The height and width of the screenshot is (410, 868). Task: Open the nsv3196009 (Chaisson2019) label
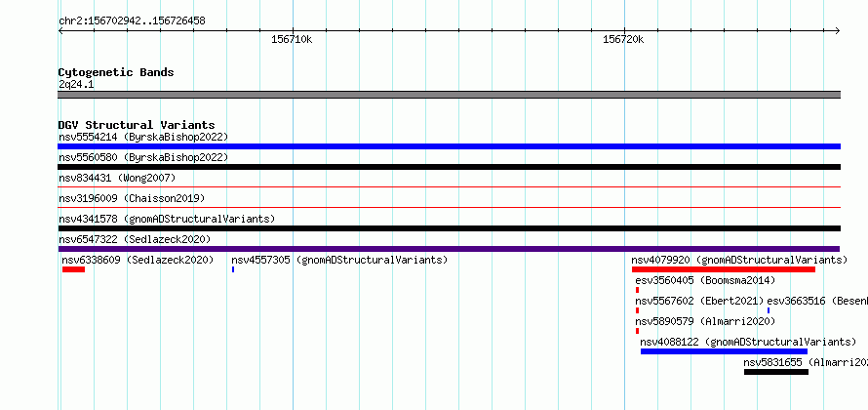click(x=132, y=198)
